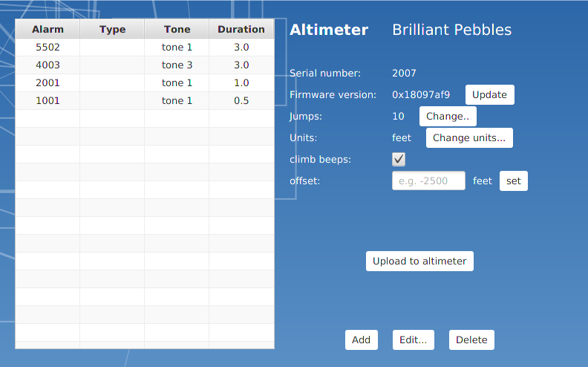Sort by the Tone column header
Viewport: 588px width, 367px height.
(x=177, y=30)
